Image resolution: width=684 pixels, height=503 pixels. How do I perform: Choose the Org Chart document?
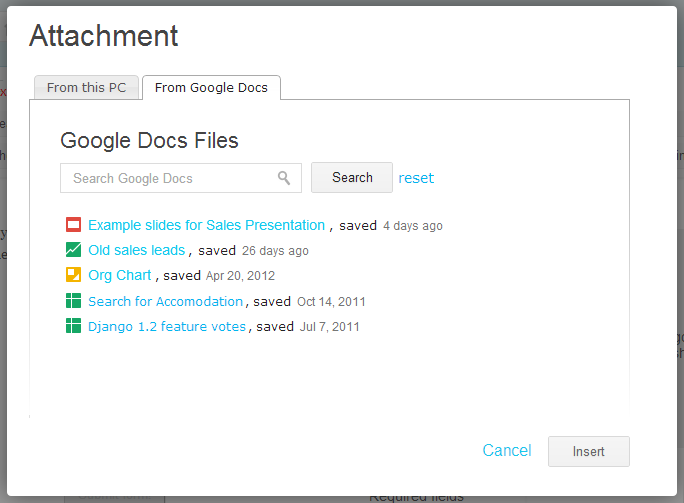click(x=120, y=275)
